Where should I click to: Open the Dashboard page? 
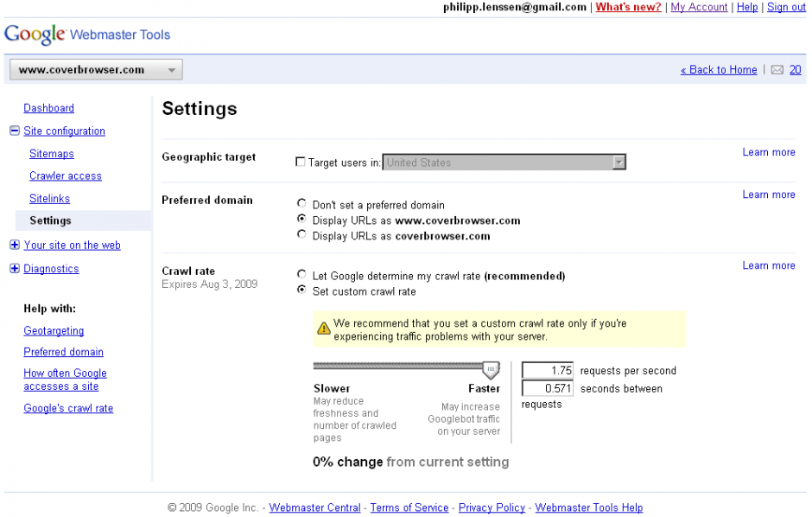pos(48,108)
